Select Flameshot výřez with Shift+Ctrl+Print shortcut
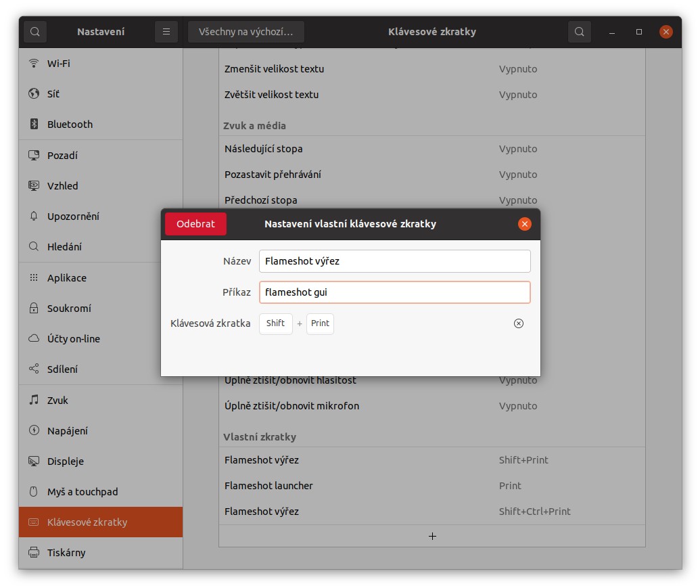The image size is (700, 588). tap(432, 512)
